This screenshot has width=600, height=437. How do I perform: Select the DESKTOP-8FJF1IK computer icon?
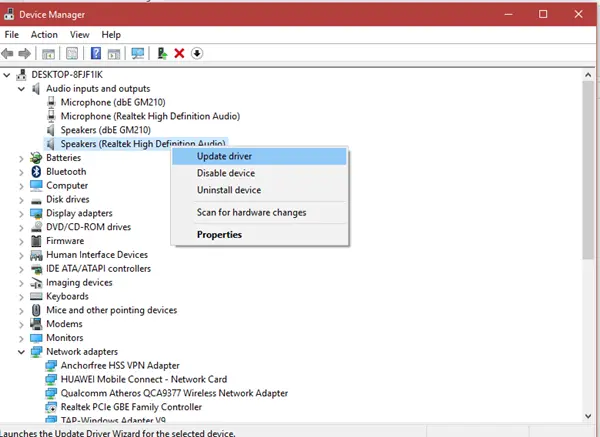[x=21, y=75]
